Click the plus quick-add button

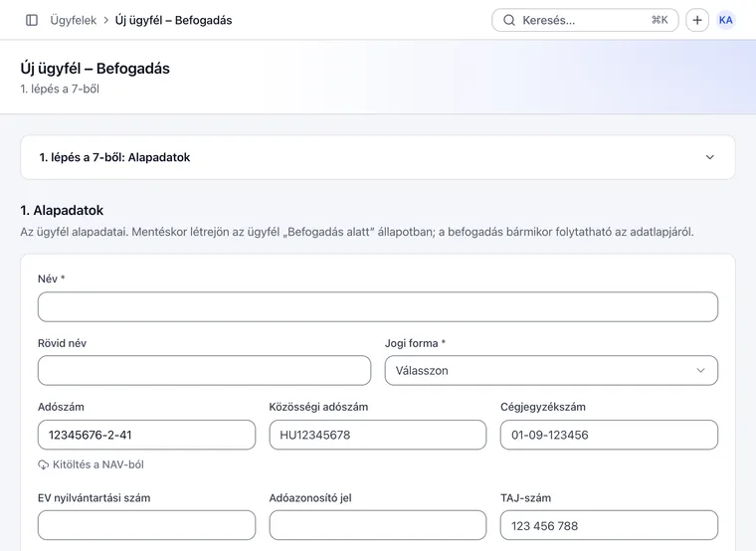697,20
